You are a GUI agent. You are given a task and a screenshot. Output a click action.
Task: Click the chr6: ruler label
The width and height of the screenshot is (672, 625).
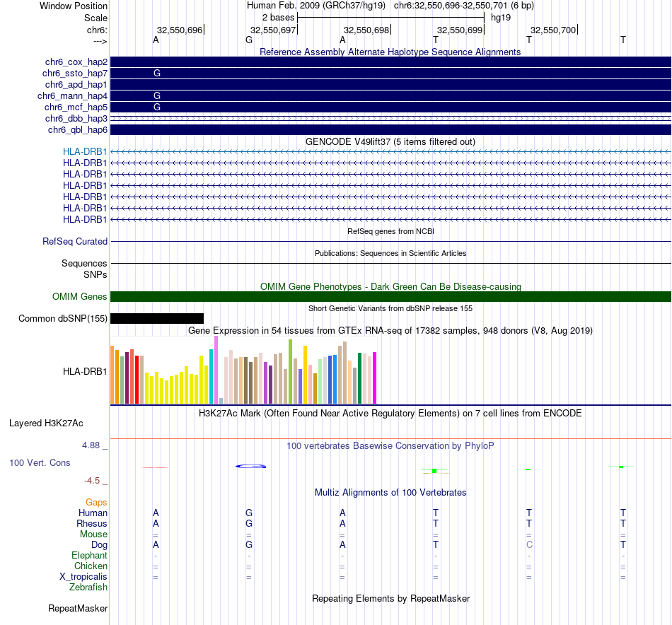tap(97, 30)
